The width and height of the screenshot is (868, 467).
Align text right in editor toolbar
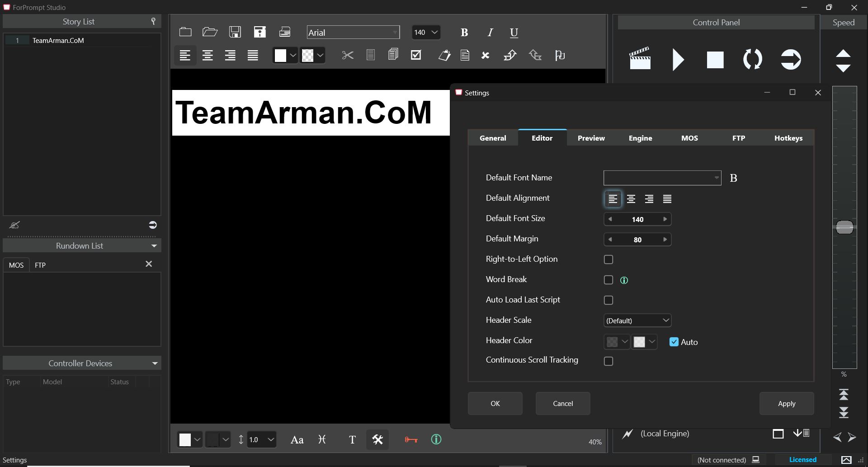pyautogui.click(x=230, y=56)
